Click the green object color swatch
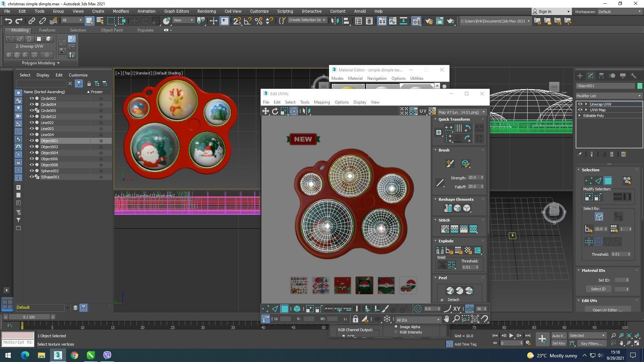Viewport: 644px width, 362px height. [639, 86]
